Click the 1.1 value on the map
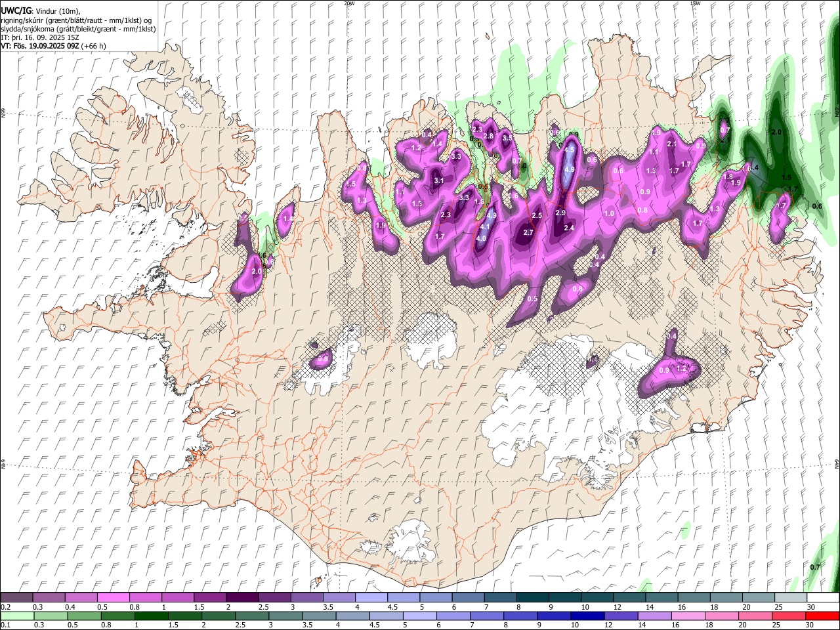This screenshot has width=840, height=630. [x=654, y=152]
